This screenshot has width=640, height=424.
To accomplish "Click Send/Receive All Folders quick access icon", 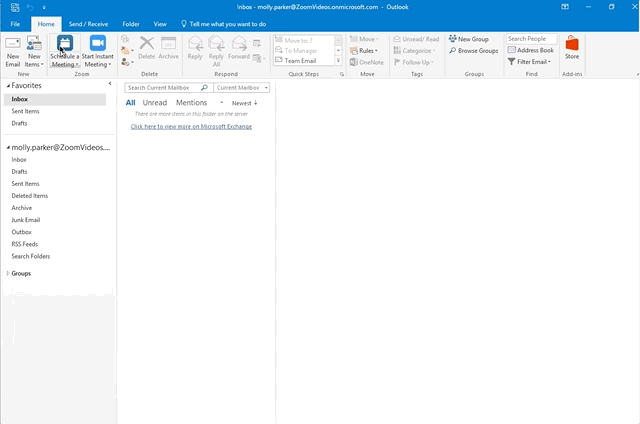I will [x=15, y=7].
